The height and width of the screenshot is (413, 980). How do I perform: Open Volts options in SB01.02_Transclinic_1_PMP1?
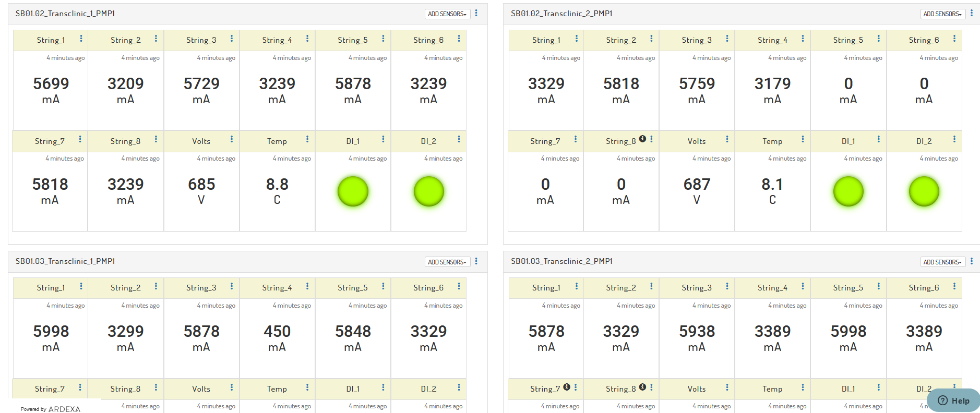[x=232, y=139]
